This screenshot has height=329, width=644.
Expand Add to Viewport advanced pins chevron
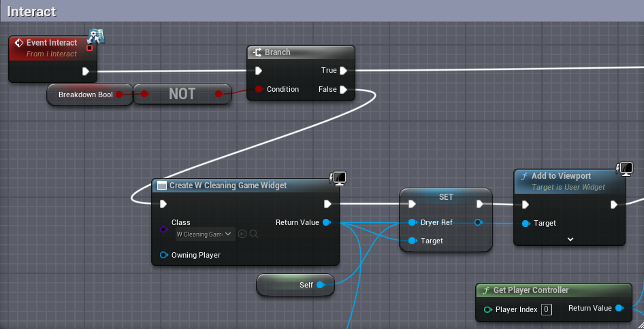(x=570, y=239)
